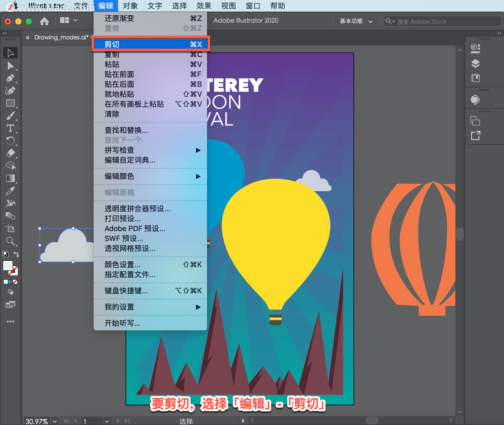The width and height of the screenshot is (504, 425).
Task: Select the Gradient tool
Action: click(10, 178)
